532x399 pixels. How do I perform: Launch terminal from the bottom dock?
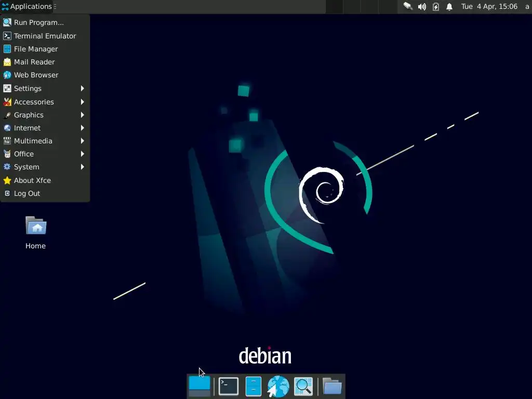click(x=229, y=386)
